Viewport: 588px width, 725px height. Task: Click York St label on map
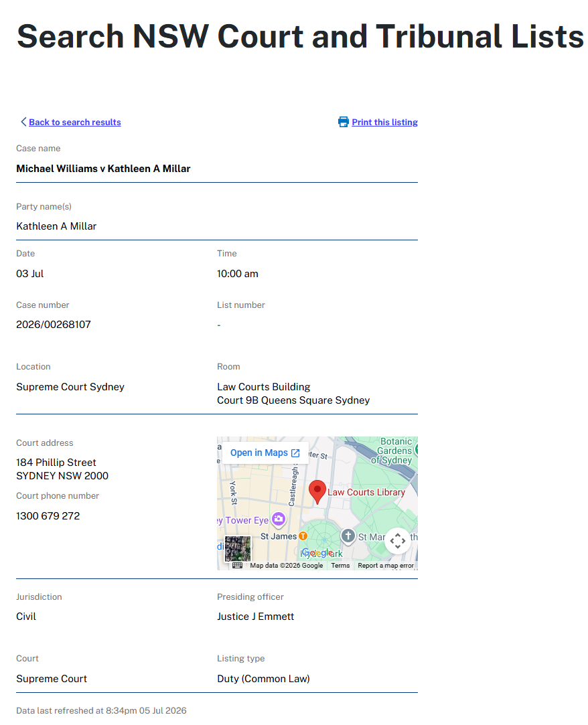coord(234,493)
